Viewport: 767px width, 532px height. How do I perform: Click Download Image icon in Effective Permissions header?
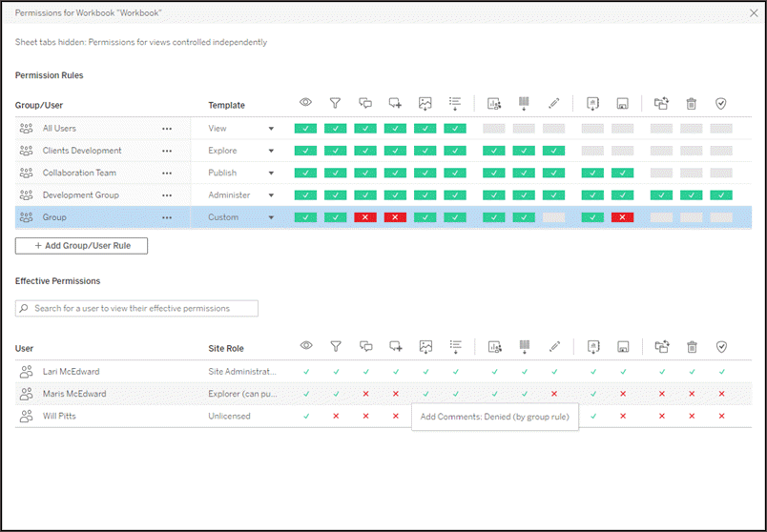click(x=425, y=347)
